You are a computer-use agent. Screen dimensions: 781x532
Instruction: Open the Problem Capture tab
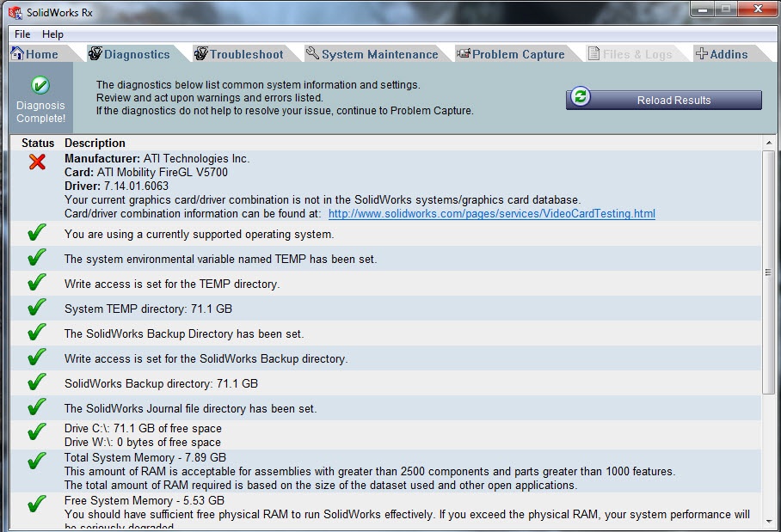519,54
